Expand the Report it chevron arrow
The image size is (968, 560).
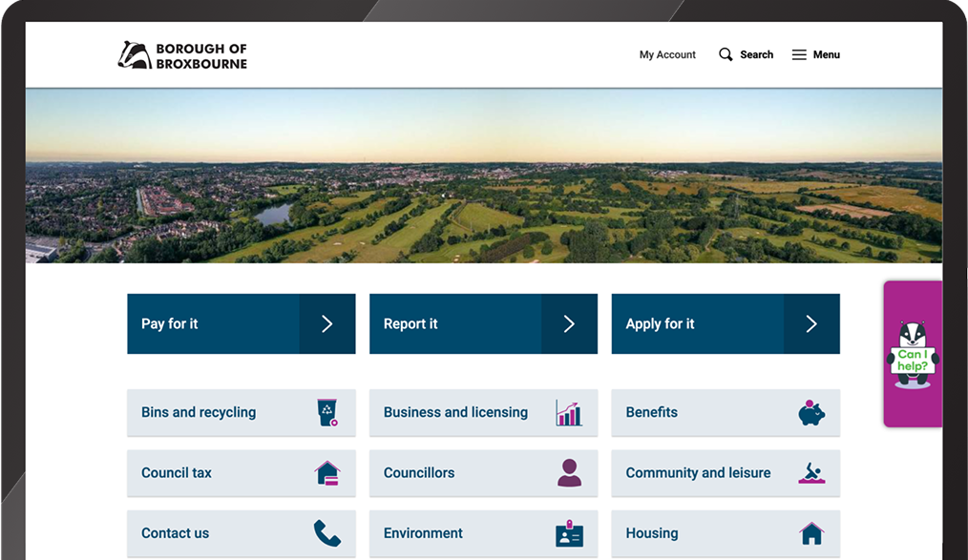click(569, 324)
